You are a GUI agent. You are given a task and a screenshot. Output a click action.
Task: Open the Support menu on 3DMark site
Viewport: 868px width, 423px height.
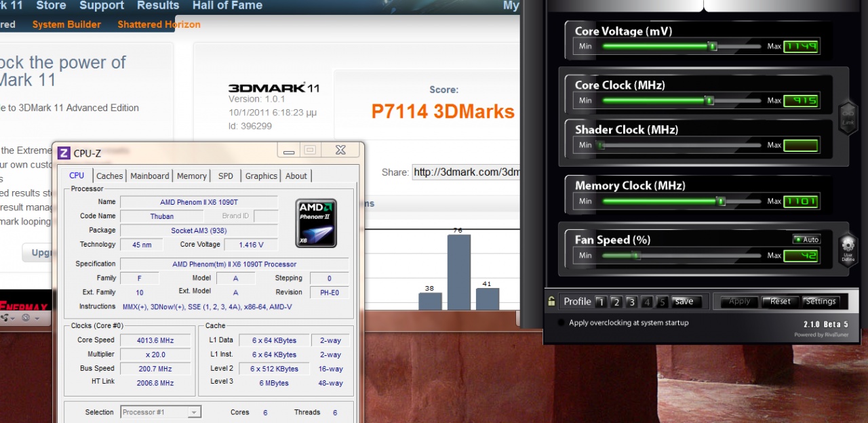[x=102, y=5]
